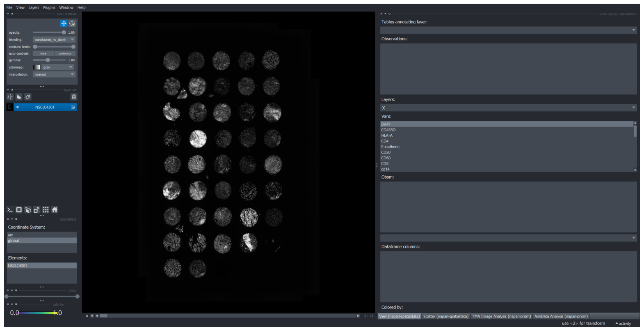Click the NSCLC4301 layer thumbnail

click(x=10, y=107)
